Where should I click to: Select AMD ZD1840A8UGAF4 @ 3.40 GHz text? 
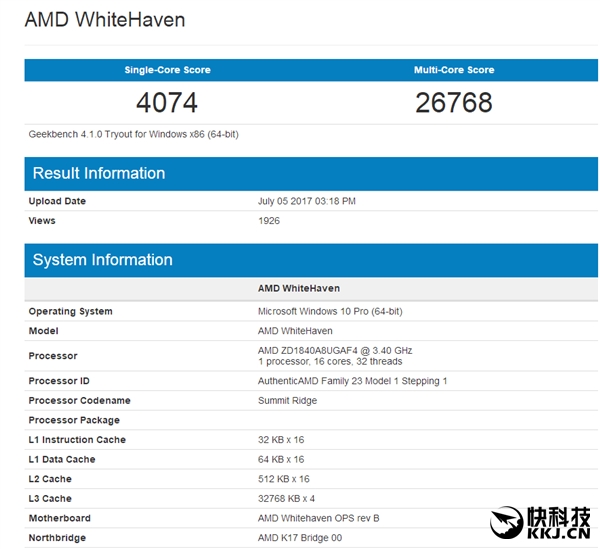pos(335,350)
